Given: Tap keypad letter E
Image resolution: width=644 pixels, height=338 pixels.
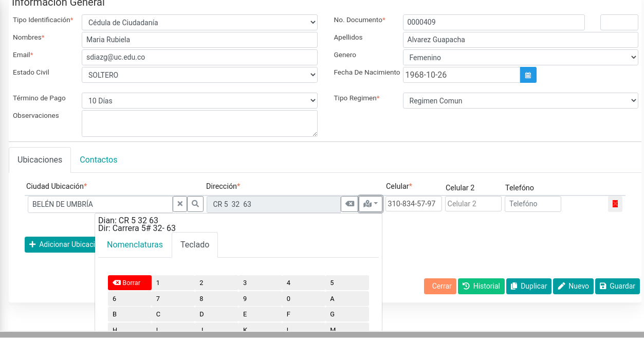Looking at the screenshot, I should (x=260, y=314).
